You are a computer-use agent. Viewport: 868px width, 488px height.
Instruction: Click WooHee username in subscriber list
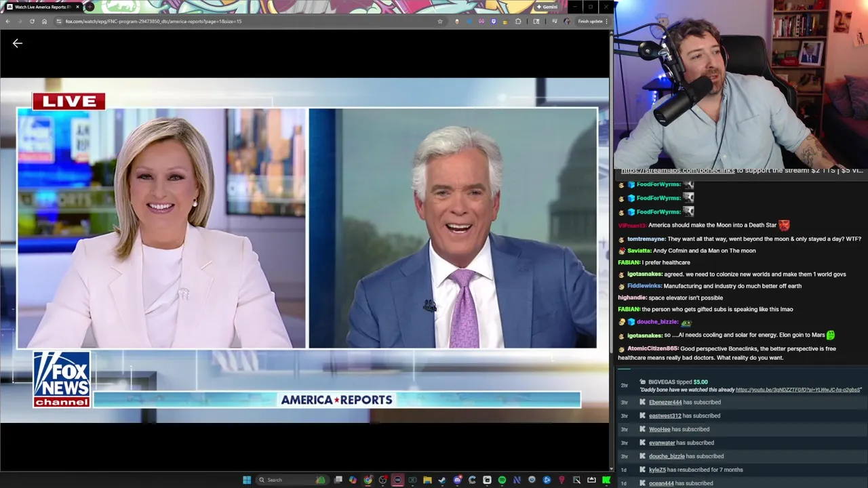tap(659, 429)
